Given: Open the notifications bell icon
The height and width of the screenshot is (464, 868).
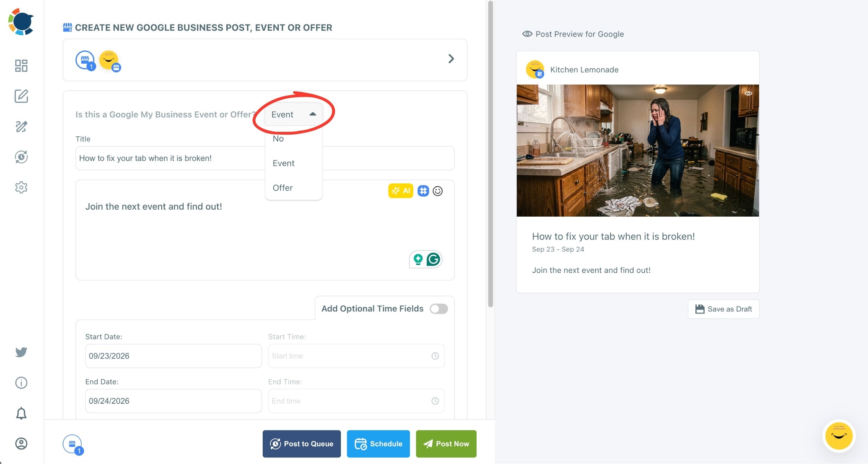Looking at the screenshot, I should [x=21, y=413].
